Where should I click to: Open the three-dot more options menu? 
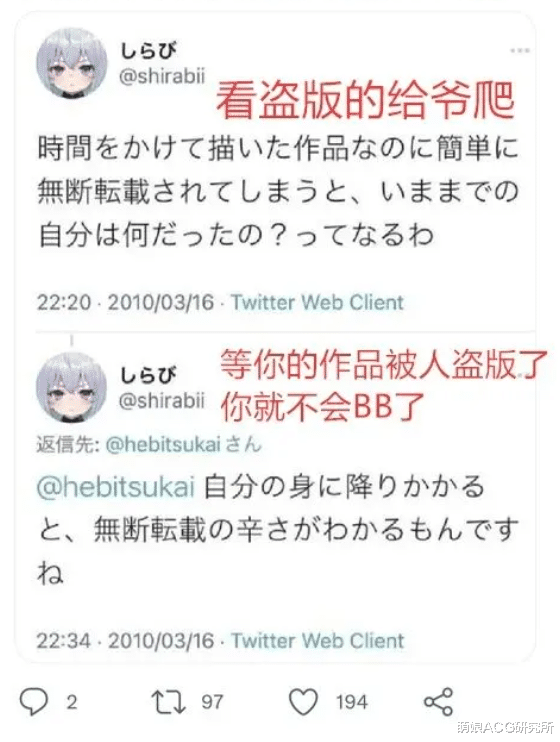(520, 50)
